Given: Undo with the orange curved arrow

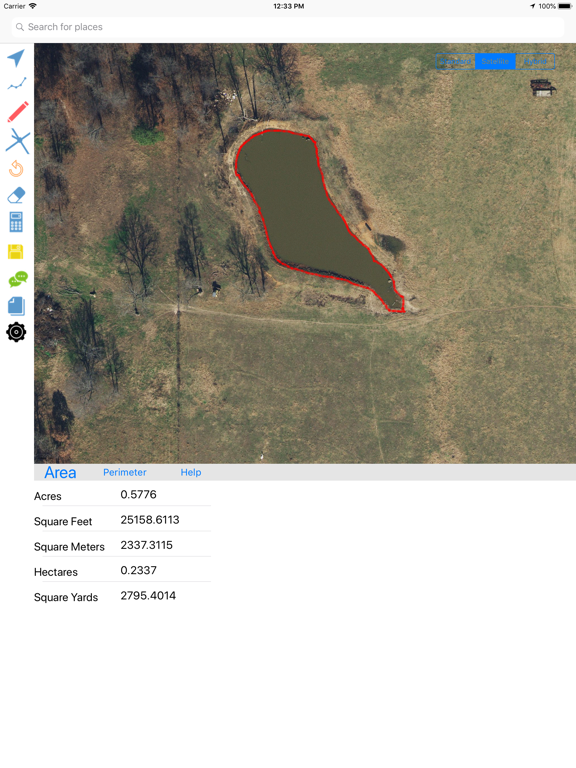Looking at the screenshot, I should [x=16, y=168].
